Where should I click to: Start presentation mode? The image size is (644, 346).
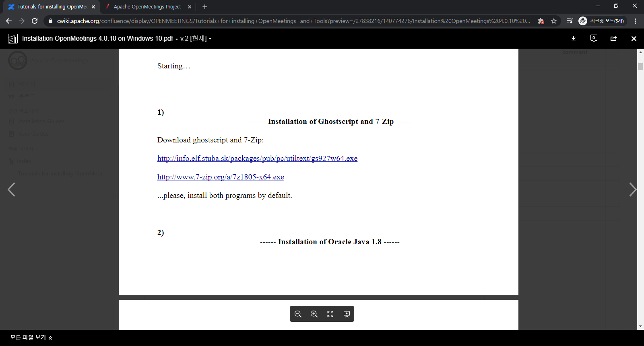point(346,314)
